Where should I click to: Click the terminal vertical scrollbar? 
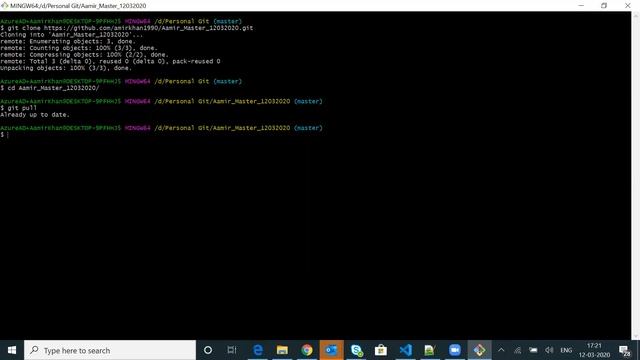pyautogui.click(x=636, y=176)
